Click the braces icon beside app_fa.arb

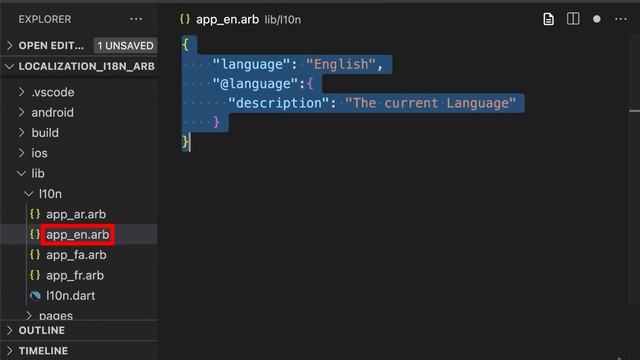tap(35, 255)
